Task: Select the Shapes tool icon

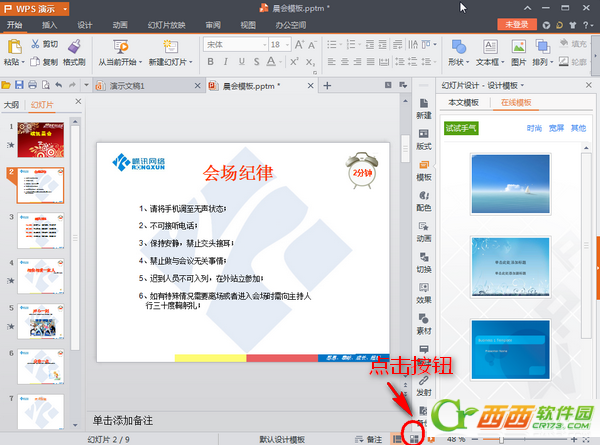Action: 459,47
